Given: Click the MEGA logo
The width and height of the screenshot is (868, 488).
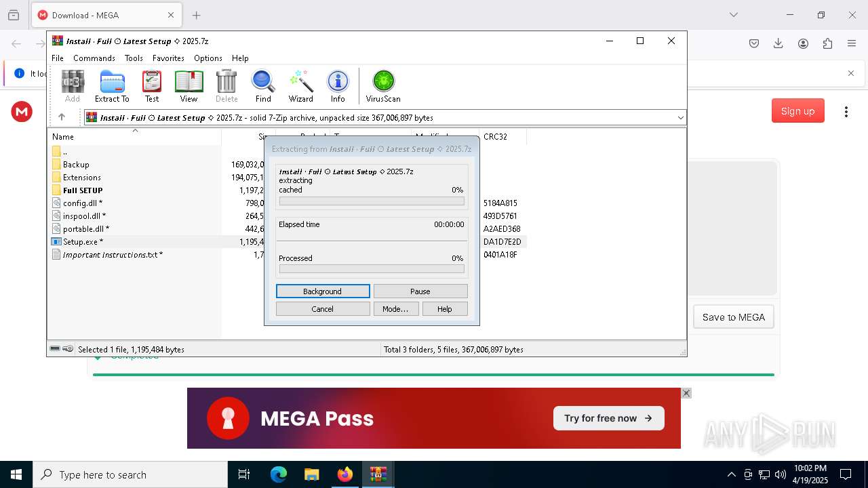Looking at the screenshot, I should click(x=22, y=111).
